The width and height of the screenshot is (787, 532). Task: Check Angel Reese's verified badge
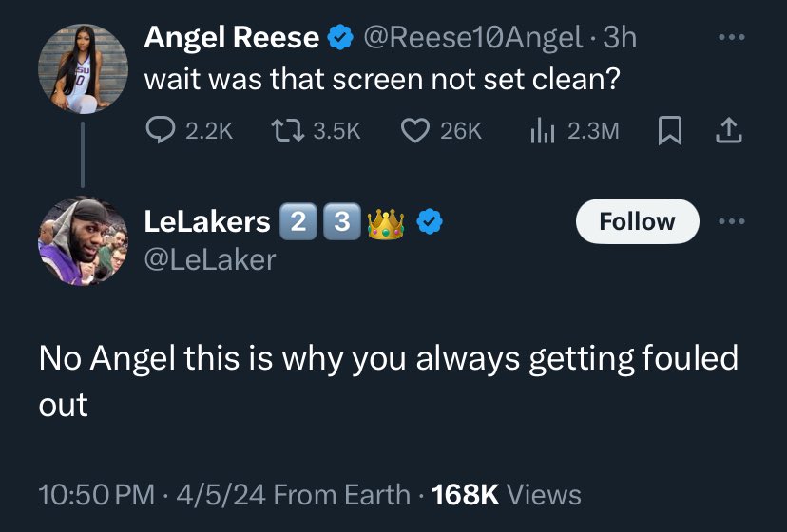pos(341,38)
